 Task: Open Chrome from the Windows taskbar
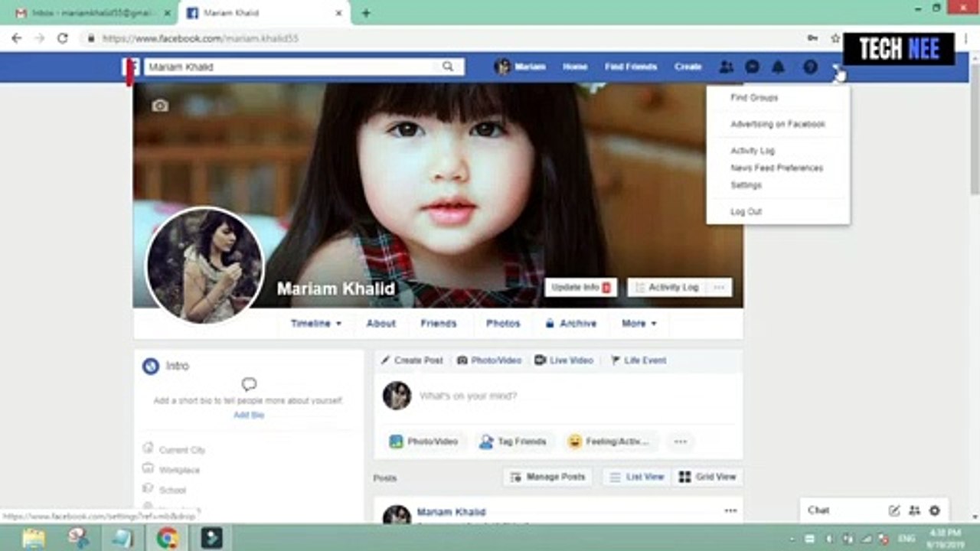(168, 538)
